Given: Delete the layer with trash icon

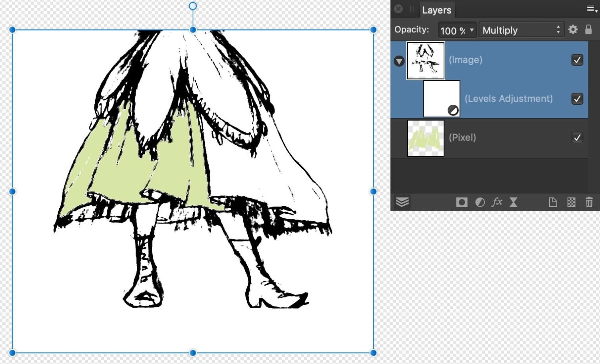Looking at the screenshot, I should click(589, 202).
